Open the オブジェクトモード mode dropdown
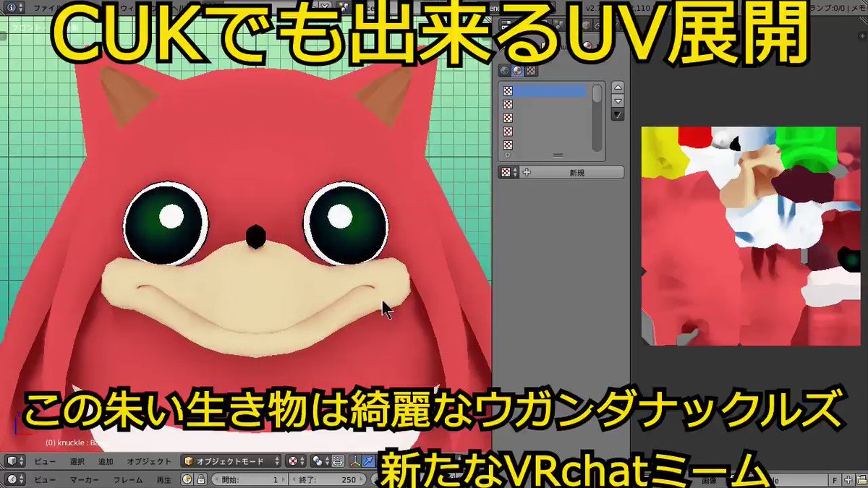Image resolution: width=868 pixels, height=488 pixels. coord(231,461)
